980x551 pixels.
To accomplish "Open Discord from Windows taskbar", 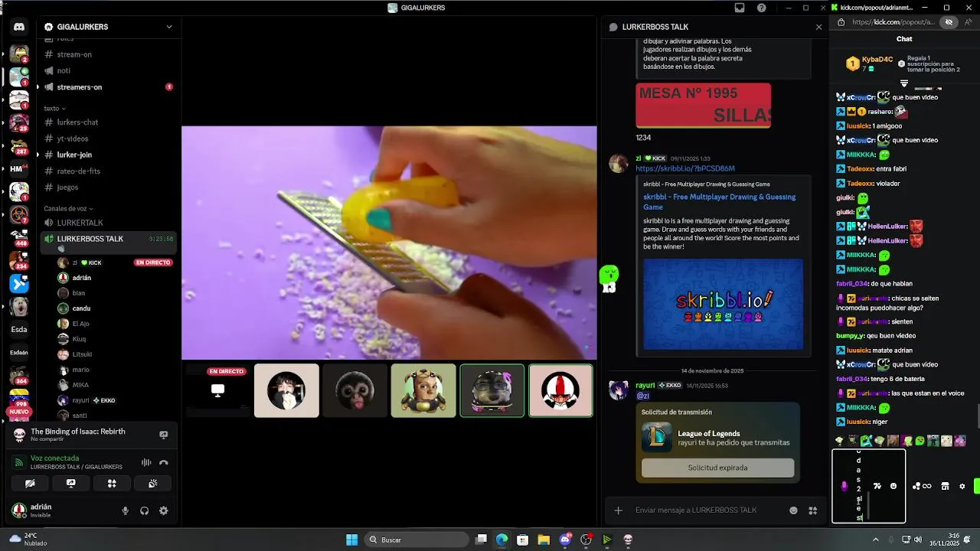I will coord(566,540).
